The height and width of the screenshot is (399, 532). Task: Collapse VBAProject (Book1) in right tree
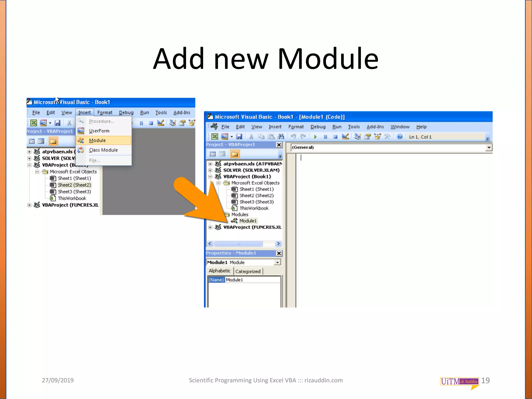210,177
